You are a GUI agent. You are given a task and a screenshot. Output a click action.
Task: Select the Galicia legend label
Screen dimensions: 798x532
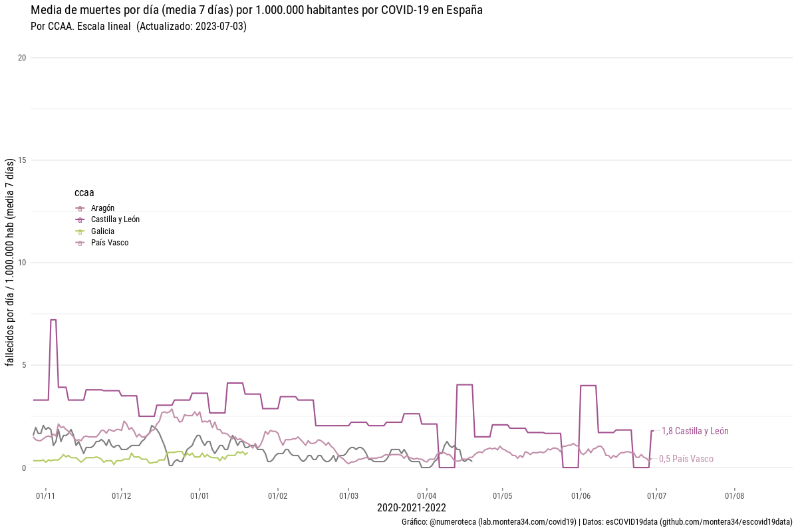[x=102, y=231]
